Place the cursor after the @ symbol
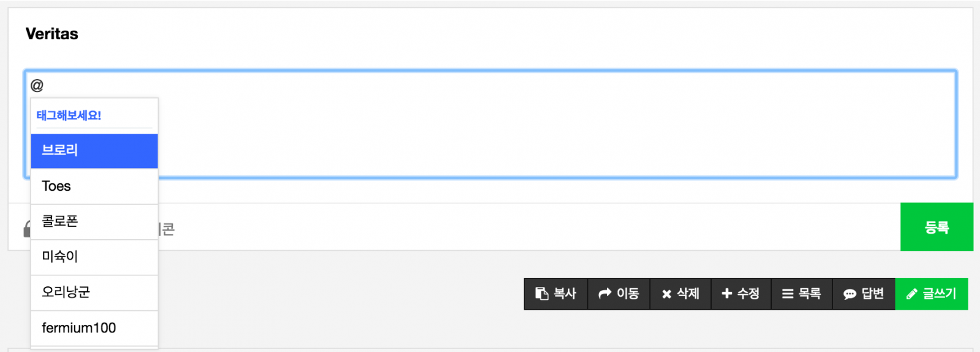The image size is (980, 352). pos(45,85)
